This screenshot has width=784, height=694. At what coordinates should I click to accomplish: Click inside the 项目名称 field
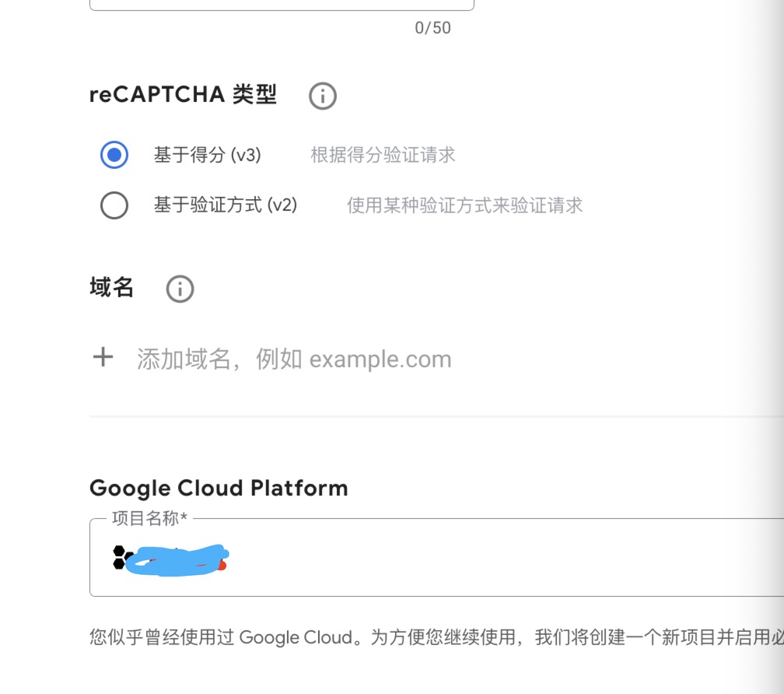(x=436, y=558)
